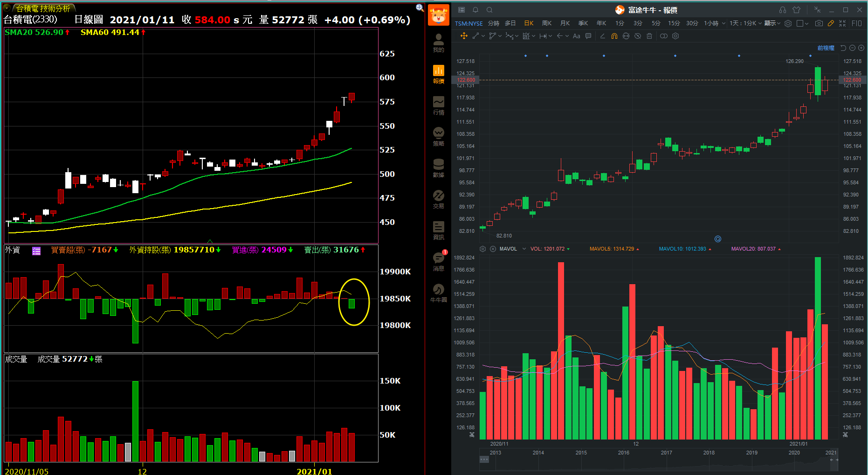This screenshot has height=475, width=868.
Task: Reset chart zoom with undo arrow
Action: [x=843, y=48]
